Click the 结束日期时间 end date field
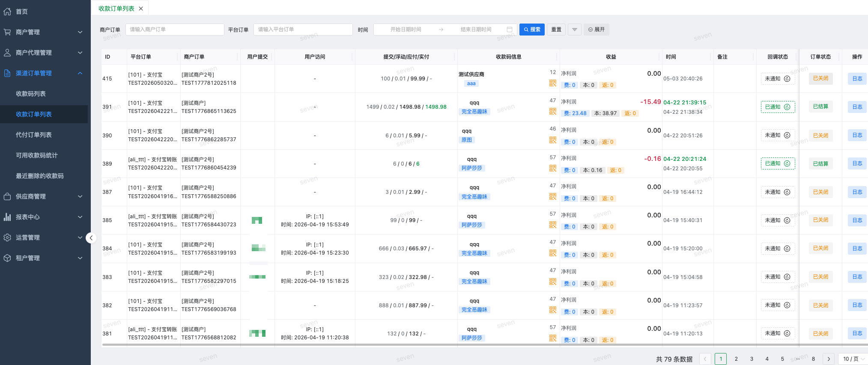Viewport: 868px width, 365px height. click(476, 30)
